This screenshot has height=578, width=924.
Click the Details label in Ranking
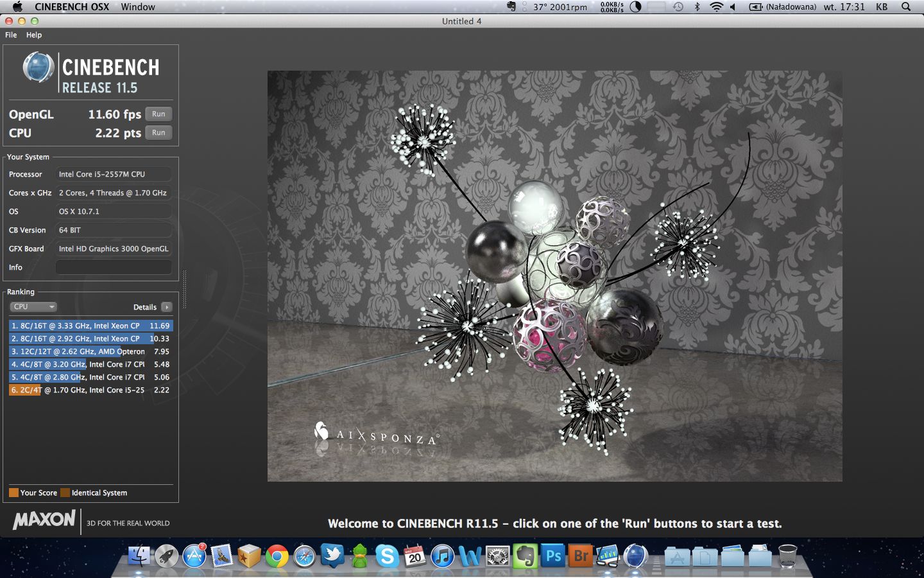145,307
